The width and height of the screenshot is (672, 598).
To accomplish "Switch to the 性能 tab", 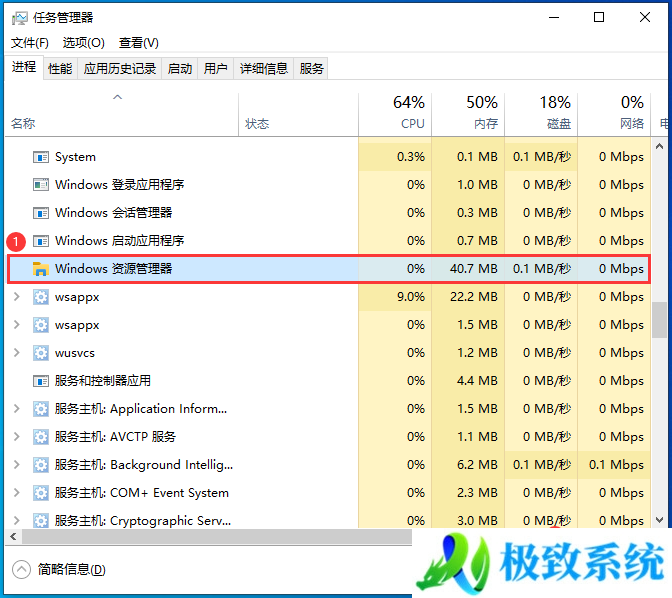I will click(60, 69).
